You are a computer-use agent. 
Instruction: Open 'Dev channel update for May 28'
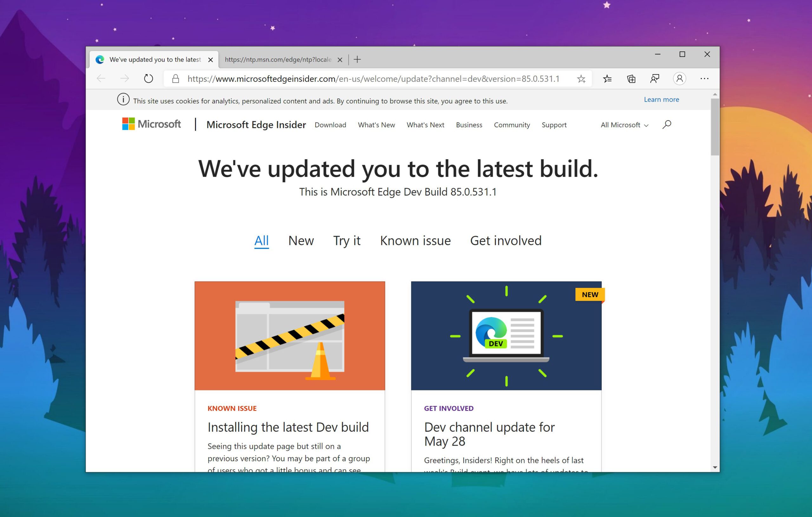coord(489,434)
